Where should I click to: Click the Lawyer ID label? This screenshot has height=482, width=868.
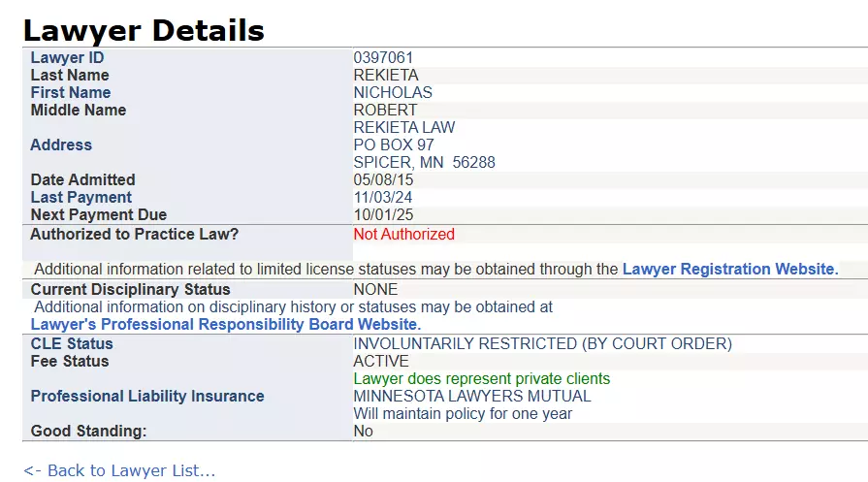[67, 57]
